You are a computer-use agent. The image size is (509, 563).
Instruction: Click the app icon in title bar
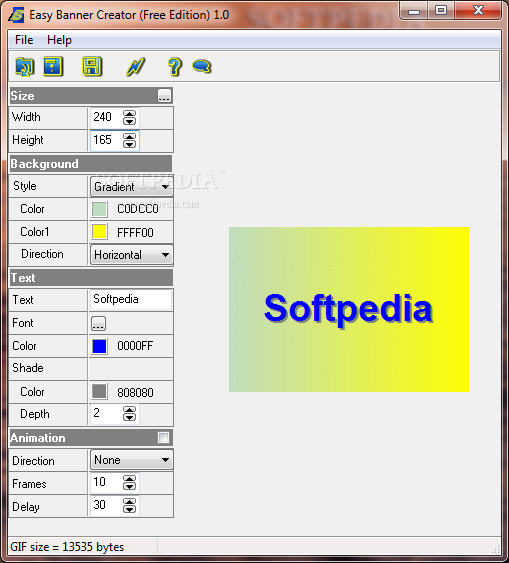(x=16, y=15)
